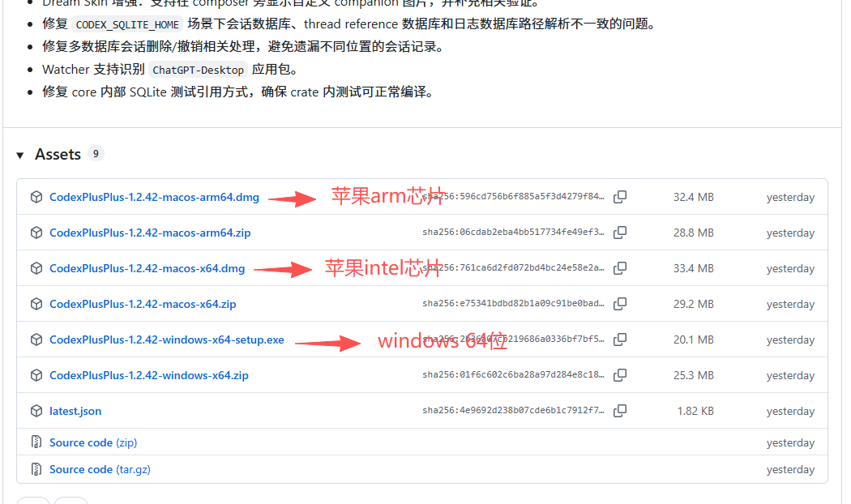Download CodexPlusPlus-1.2.42-macos-arm64.zip
The width and height of the screenshot is (851, 504).
click(x=150, y=233)
